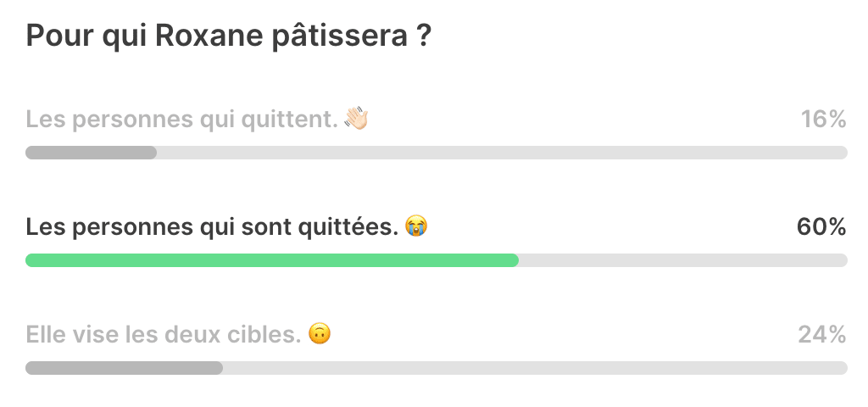
Task: Click the 16% result percentage
Action: [824, 119]
